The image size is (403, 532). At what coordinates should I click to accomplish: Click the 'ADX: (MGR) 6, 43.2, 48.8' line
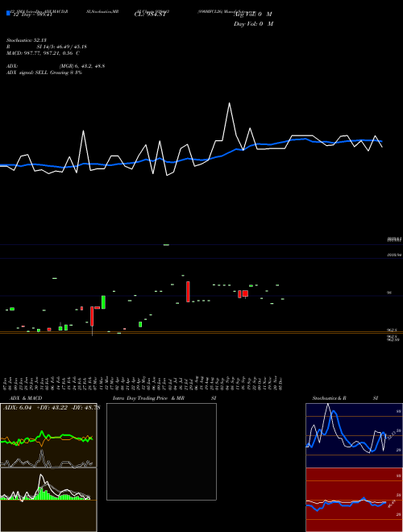point(56,66)
